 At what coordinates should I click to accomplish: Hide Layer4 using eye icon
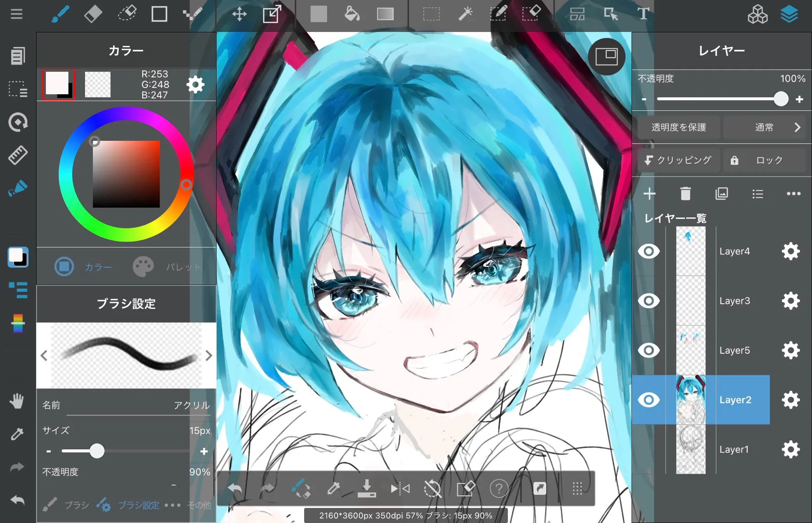[649, 251]
